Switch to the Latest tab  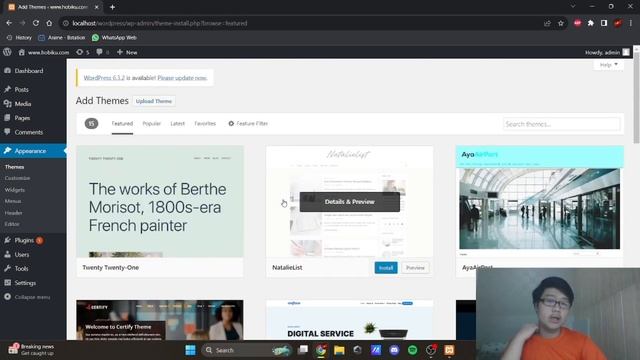click(x=178, y=124)
